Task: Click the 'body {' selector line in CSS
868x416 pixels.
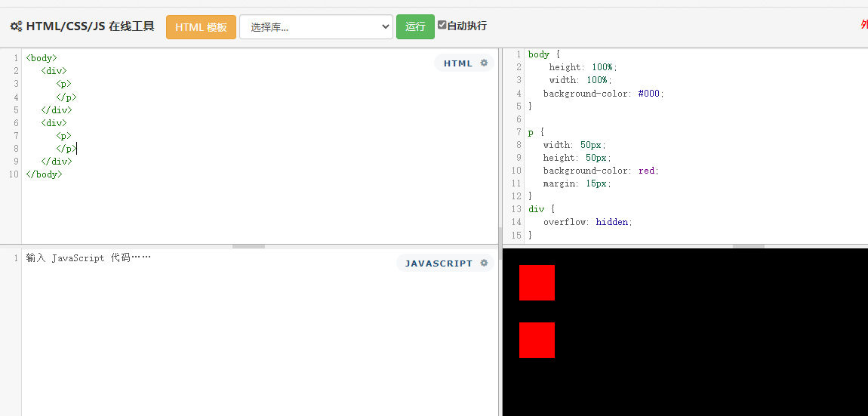Action: [545, 54]
